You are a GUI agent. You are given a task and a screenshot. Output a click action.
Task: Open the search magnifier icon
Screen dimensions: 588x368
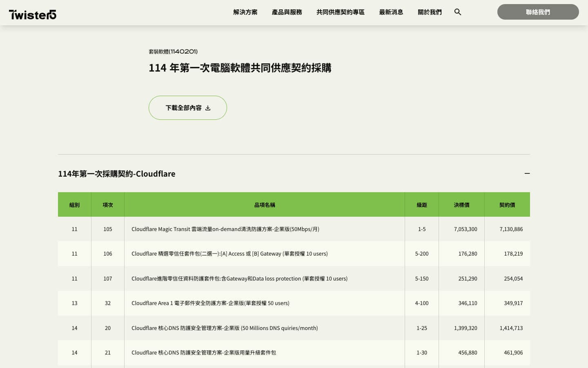tap(458, 12)
